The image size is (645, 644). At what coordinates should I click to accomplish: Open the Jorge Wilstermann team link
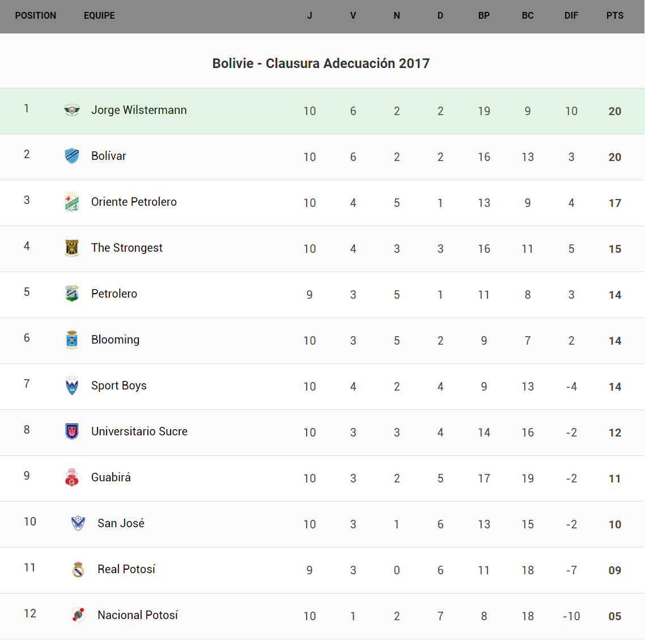[x=139, y=110]
